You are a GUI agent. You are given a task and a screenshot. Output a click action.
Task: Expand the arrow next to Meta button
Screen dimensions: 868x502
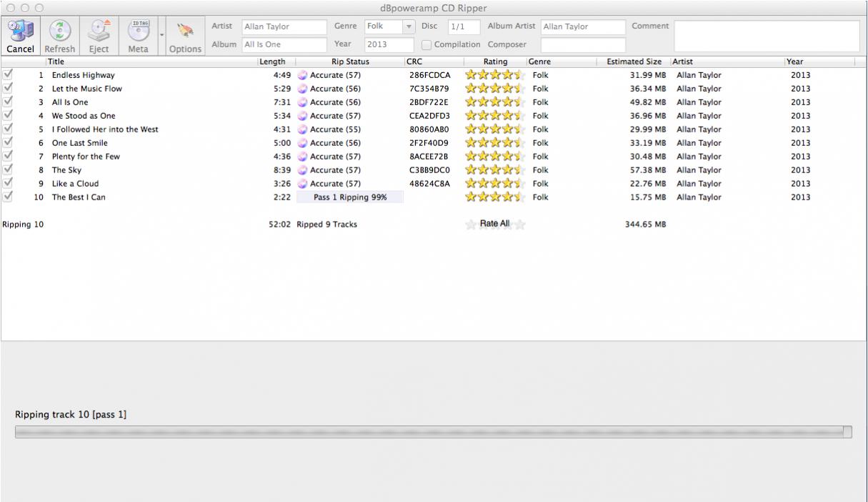click(161, 34)
